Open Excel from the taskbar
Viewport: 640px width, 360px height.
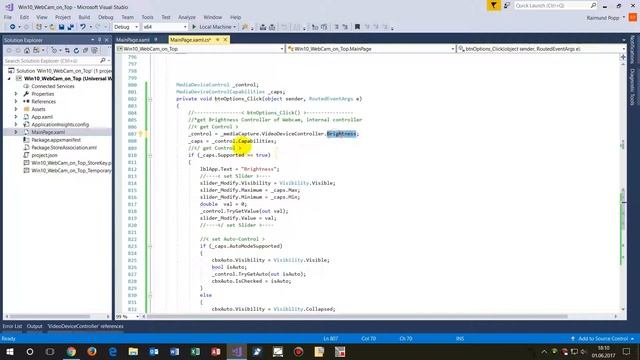[195, 351]
